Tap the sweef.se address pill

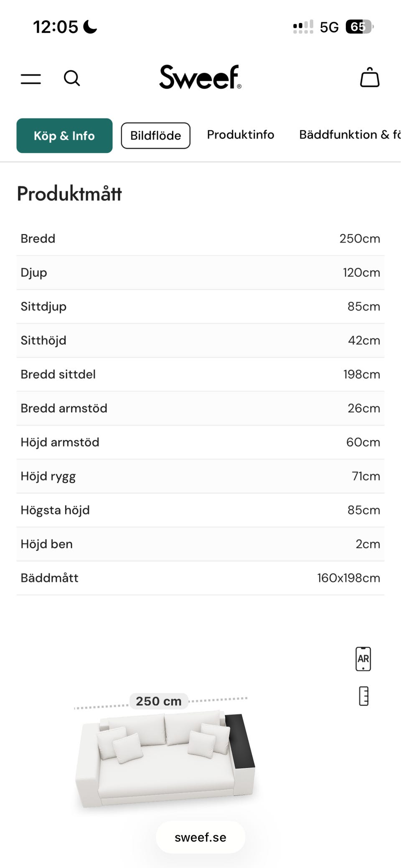pos(200,837)
